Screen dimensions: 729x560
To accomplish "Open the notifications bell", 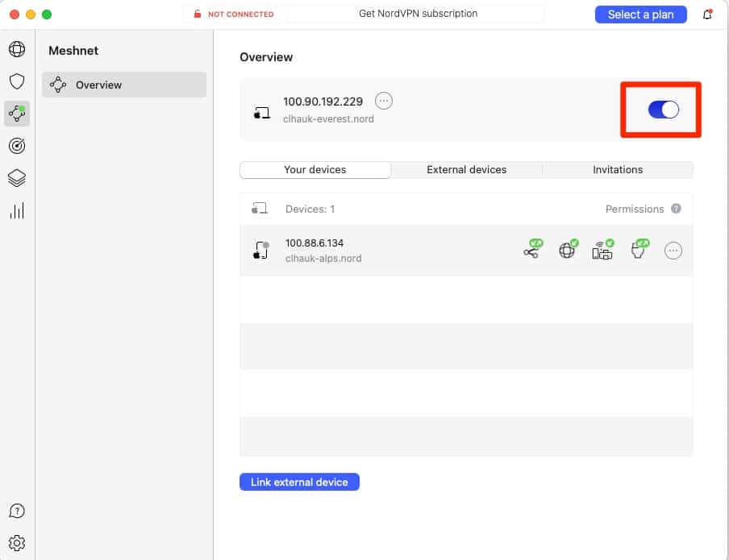I will tap(707, 15).
